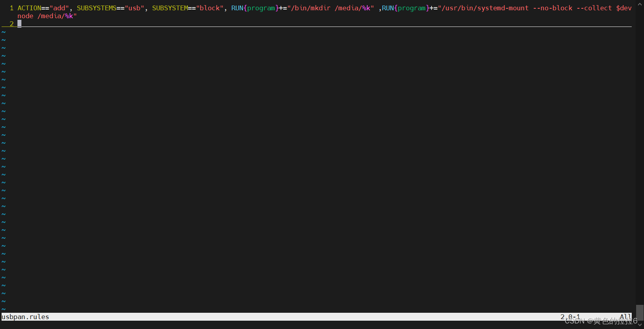
Task: Click scrollbar up arrow
Action: [640, 4]
